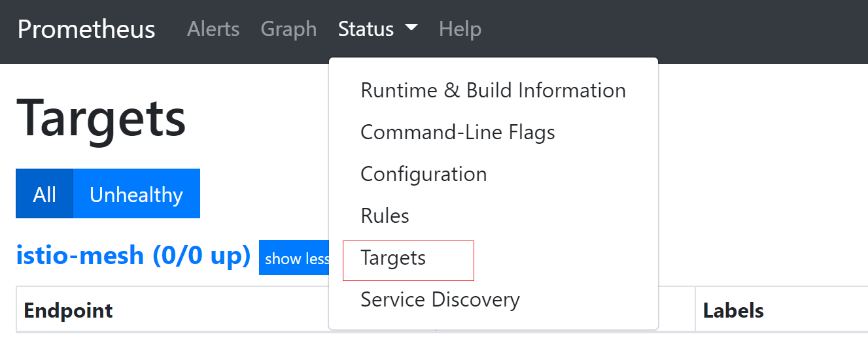Click the istio-mesh job link
This screenshot has width=868, height=349.
tap(80, 256)
